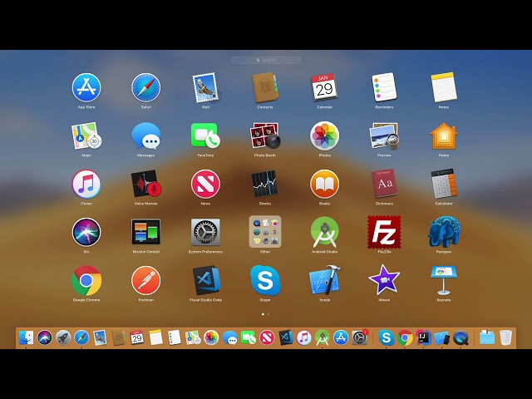This screenshot has height=399, width=532.
Task: Open News in the Launchpad grid
Action: tap(205, 184)
